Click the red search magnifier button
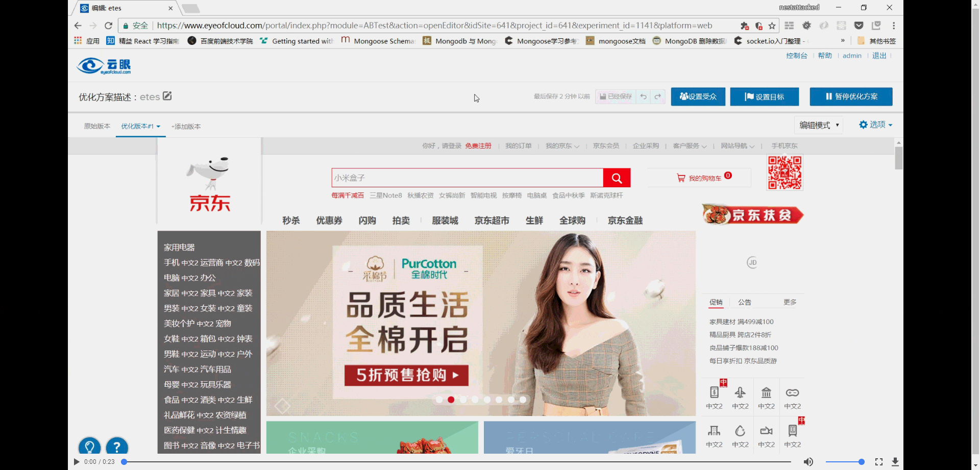Viewport: 980px width, 470px height. pyautogui.click(x=617, y=178)
